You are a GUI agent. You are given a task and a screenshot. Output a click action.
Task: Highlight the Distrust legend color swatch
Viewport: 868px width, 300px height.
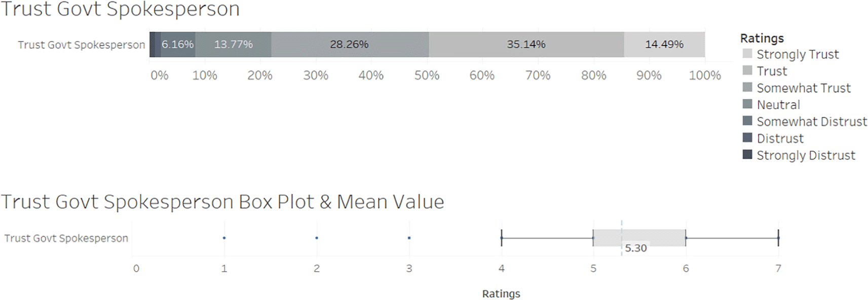[747, 137]
